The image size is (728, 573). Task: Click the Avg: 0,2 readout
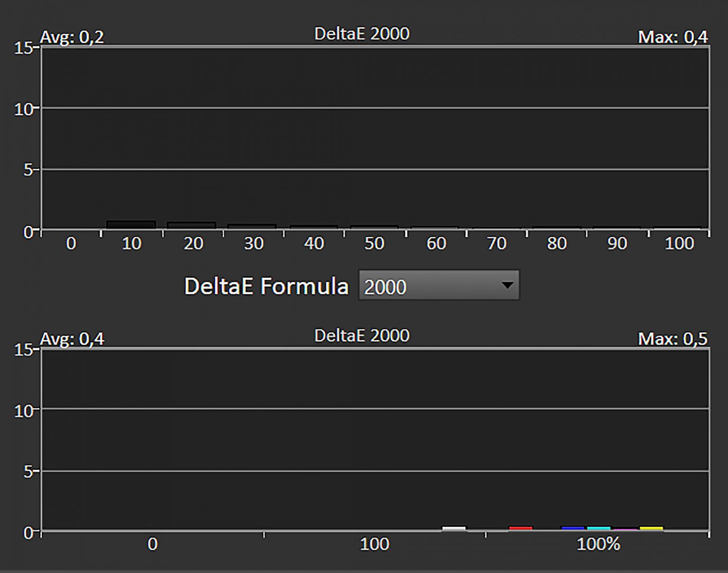pos(72,36)
